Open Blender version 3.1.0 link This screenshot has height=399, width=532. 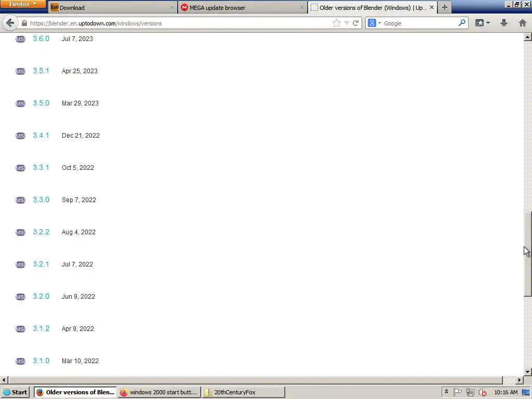point(41,361)
